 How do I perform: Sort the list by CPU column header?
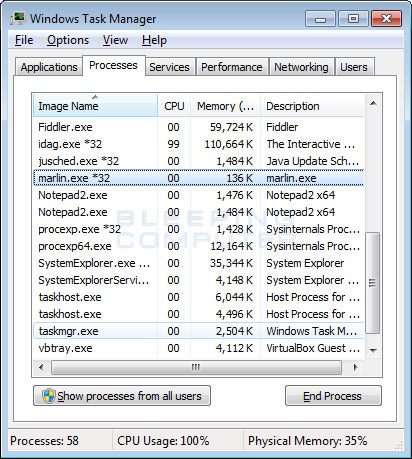tap(174, 106)
